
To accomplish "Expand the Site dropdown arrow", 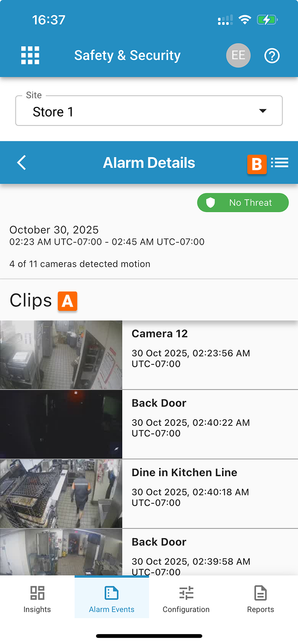I will pyautogui.click(x=263, y=111).
